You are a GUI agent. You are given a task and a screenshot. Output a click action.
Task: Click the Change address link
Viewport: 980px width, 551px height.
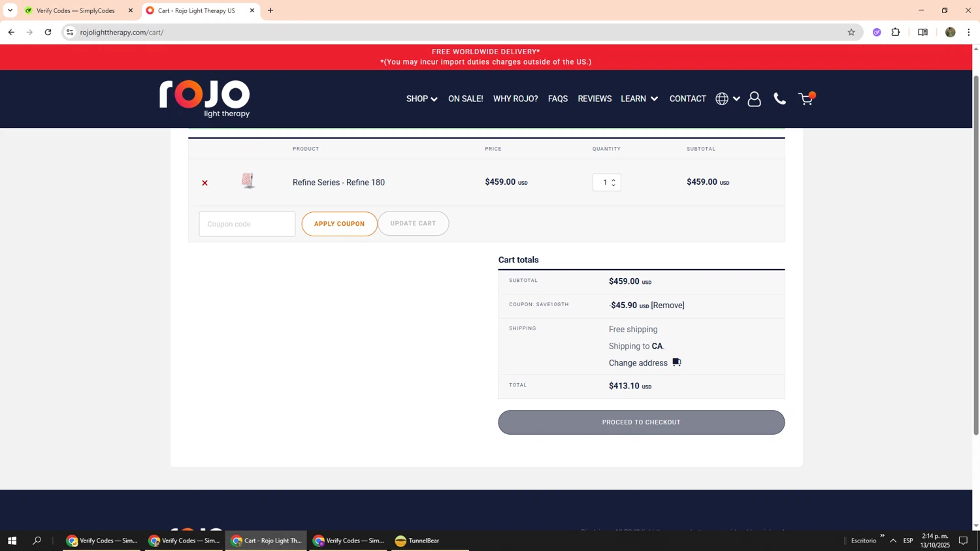coord(638,363)
